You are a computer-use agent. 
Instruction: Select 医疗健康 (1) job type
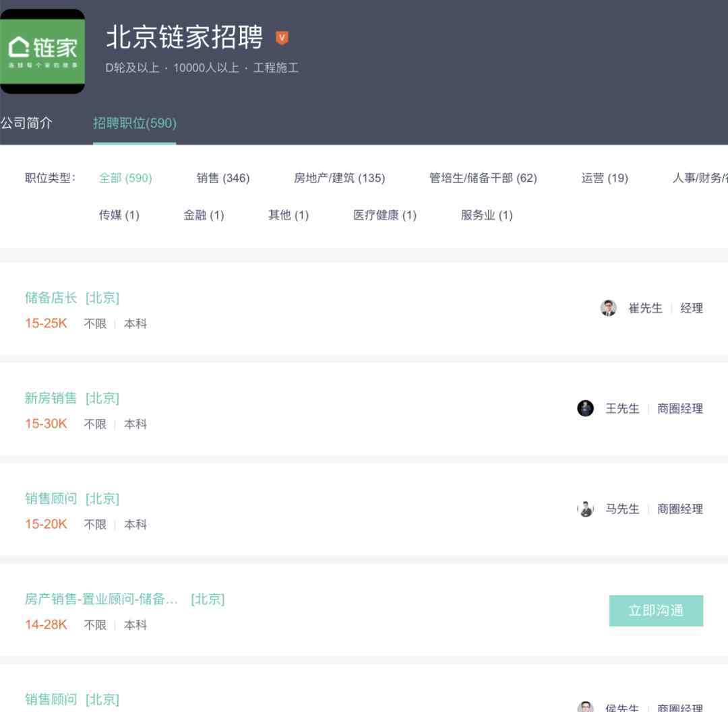(384, 215)
